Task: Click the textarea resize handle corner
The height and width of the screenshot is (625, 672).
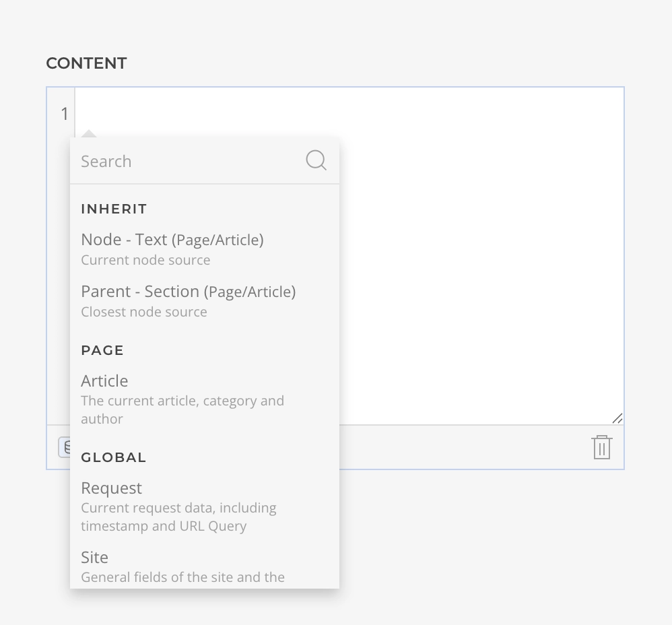Action: [x=617, y=418]
